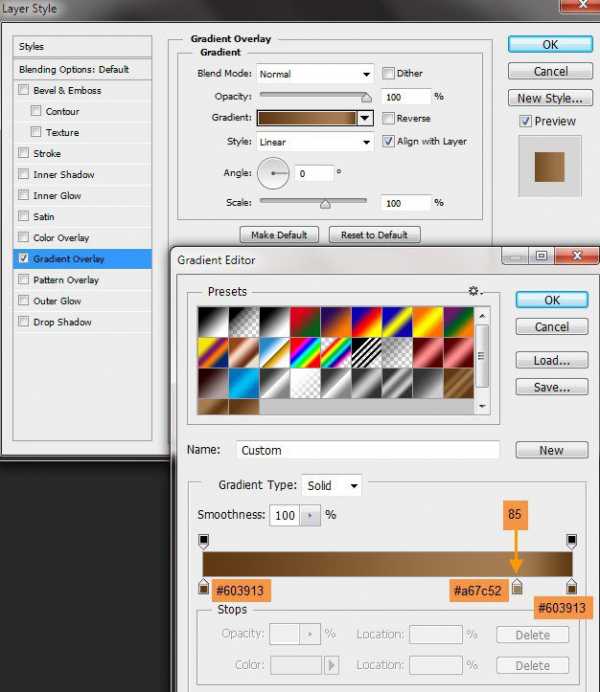Pick the rainbow spectrum gradient preset
Image resolution: width=600 pixels, height=692 pixels.
click(x=305, y=353)
